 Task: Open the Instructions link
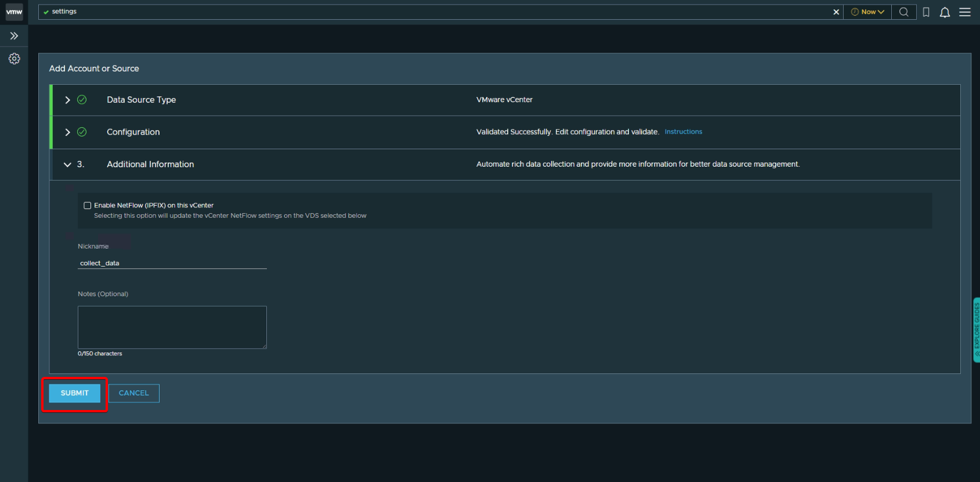(683, 132)
